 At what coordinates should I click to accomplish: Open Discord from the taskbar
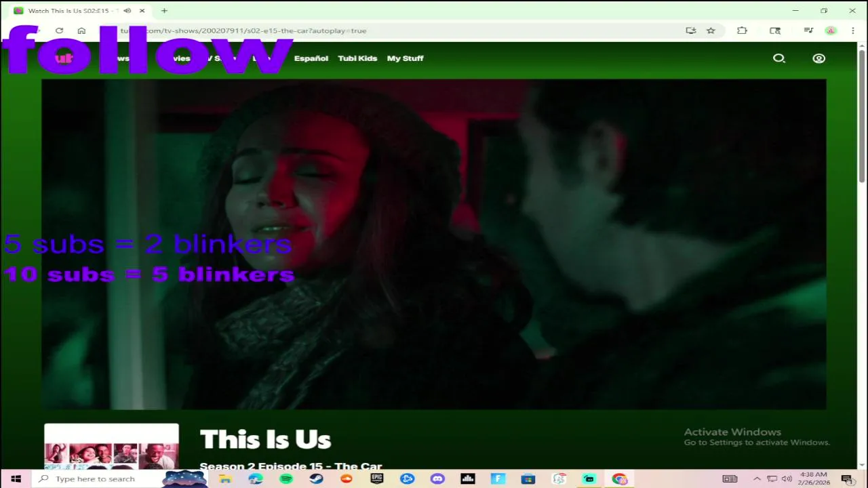pyautogui.click(x=437, y=479)
